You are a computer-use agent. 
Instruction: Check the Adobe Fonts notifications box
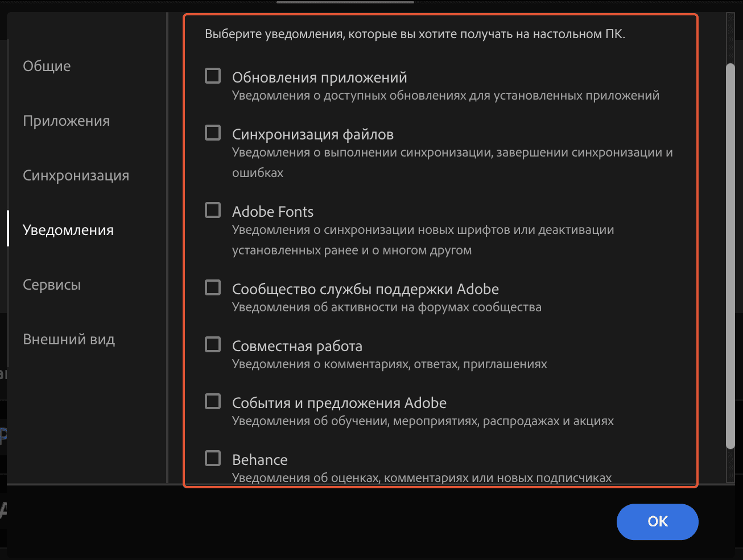pos(213,210)
